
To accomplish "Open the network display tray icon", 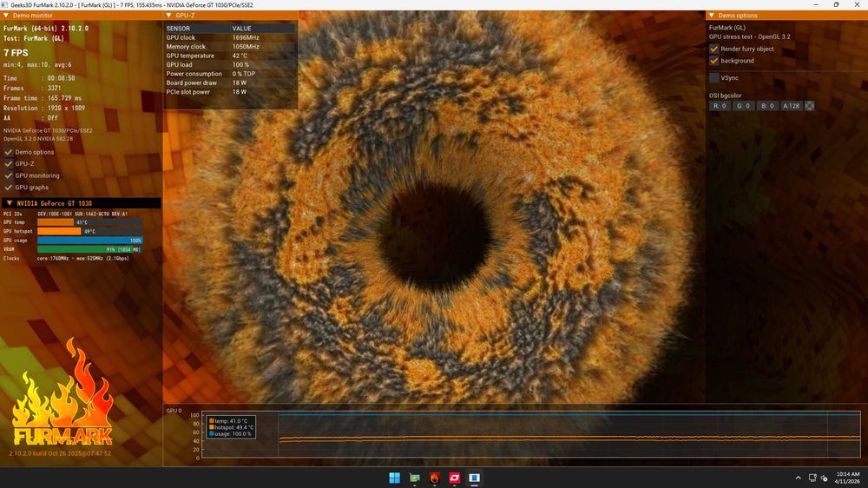I will (x=812, y=478).
